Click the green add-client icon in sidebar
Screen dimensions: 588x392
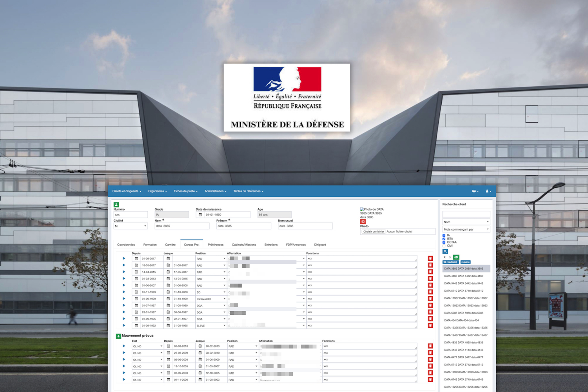(456, 257)
